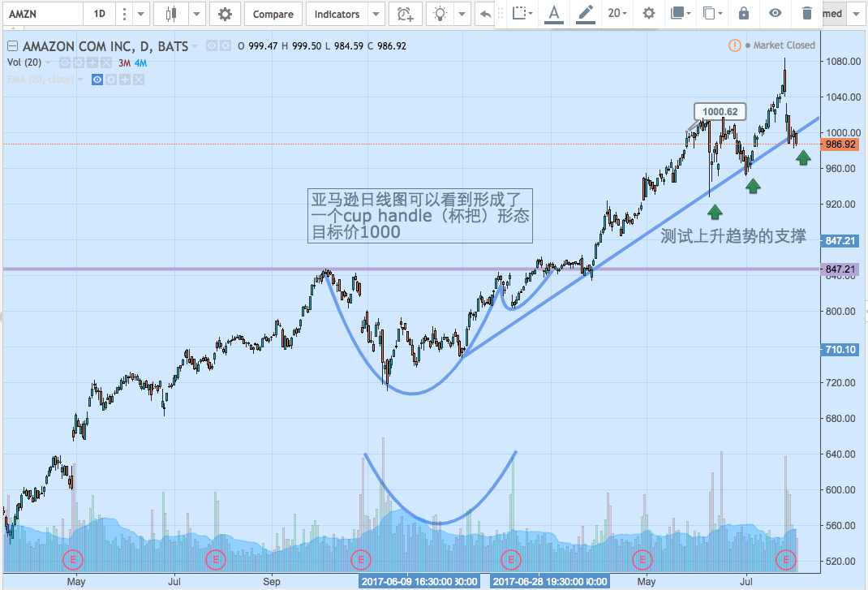The width and height of the screenshot is (868, 590).
Task: Click plus icon next to Vol (20)
Action: coord(92,62)
